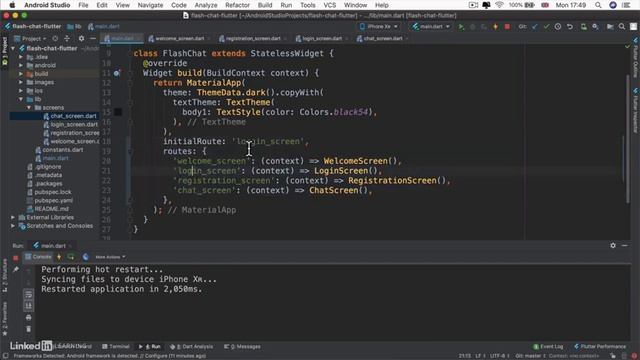Click the override gutter icon on the build line
The width and height of the screenshot is (640, 360).
pos(117,73)
